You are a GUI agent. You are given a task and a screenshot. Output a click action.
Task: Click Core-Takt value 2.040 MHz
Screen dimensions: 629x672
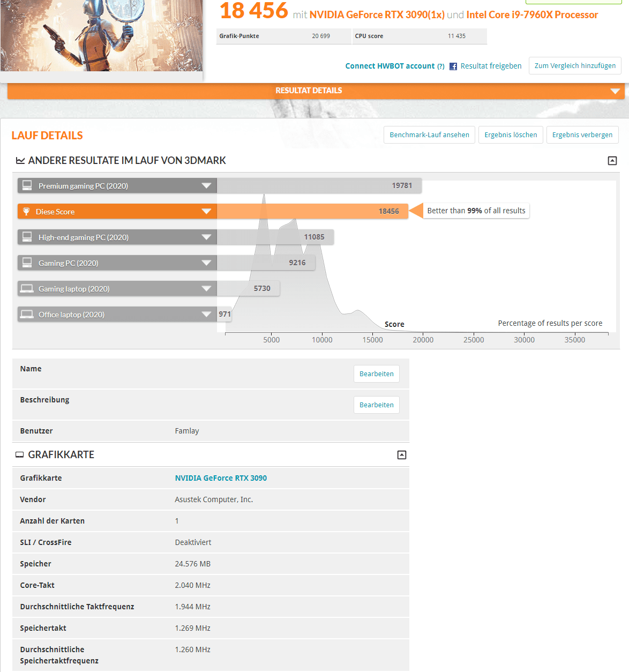(x=192, y=585)
